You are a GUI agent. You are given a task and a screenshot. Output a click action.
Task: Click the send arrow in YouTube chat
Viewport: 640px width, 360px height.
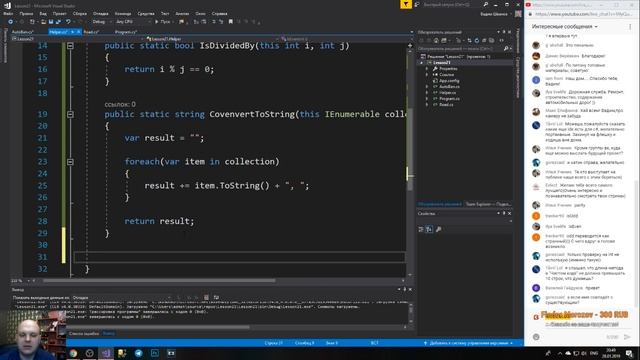(627, 337)
